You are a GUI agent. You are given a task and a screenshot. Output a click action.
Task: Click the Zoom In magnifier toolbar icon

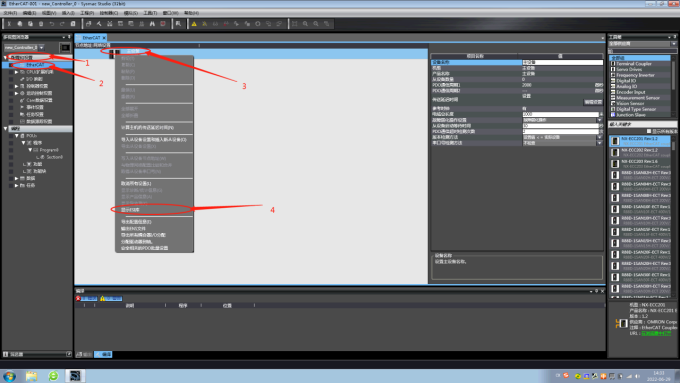pyautogui.click(x=305, y=24)
